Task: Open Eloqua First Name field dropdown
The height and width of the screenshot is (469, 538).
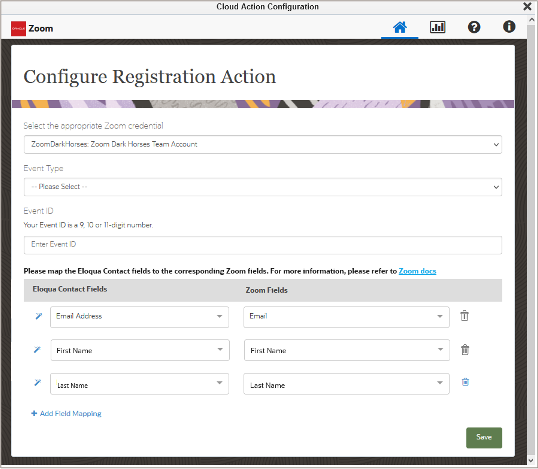Action: [140, 350]
